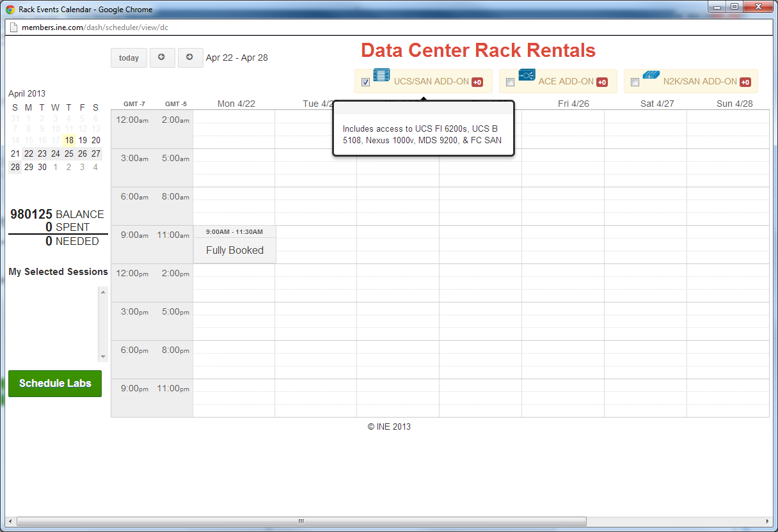Click the selected sessions scroll up arrow
Screen dimensions: 778x532
point(103,292)
